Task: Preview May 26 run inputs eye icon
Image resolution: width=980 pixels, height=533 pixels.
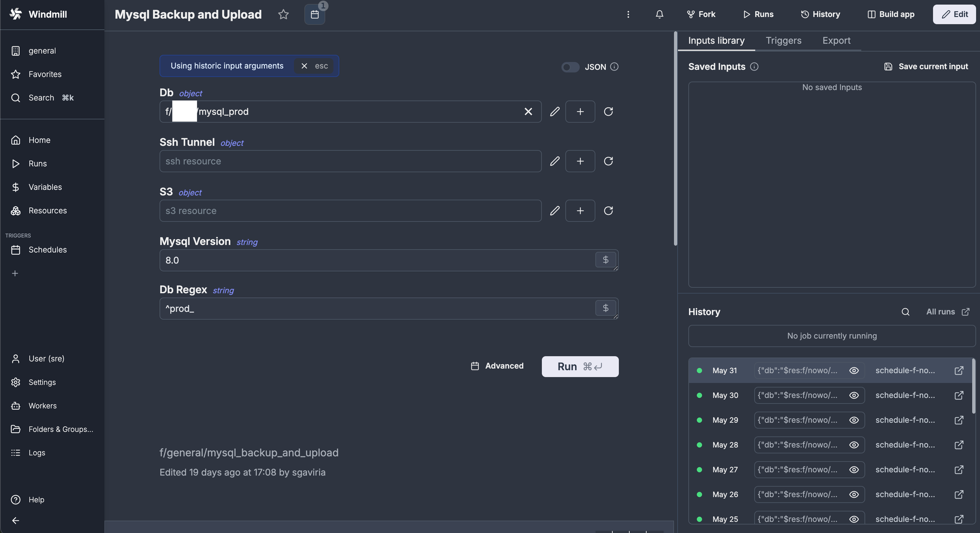Action: click(x=854, y=495)
